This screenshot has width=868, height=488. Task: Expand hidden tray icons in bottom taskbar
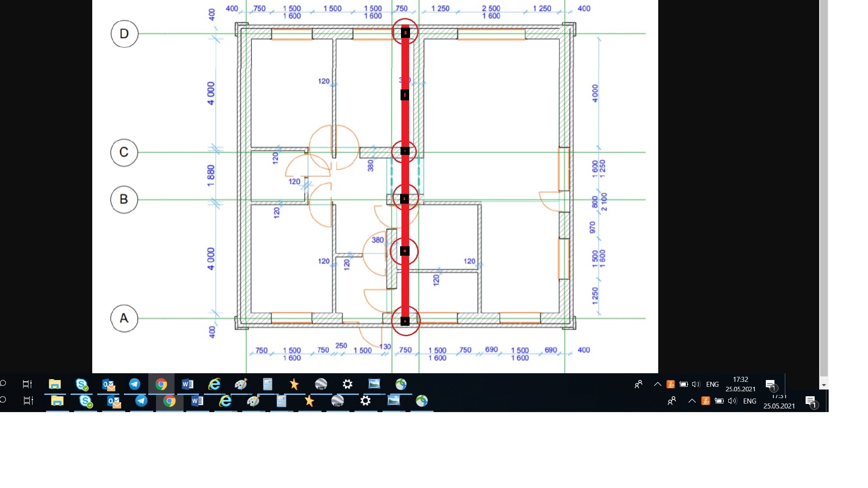click(692, 401)
